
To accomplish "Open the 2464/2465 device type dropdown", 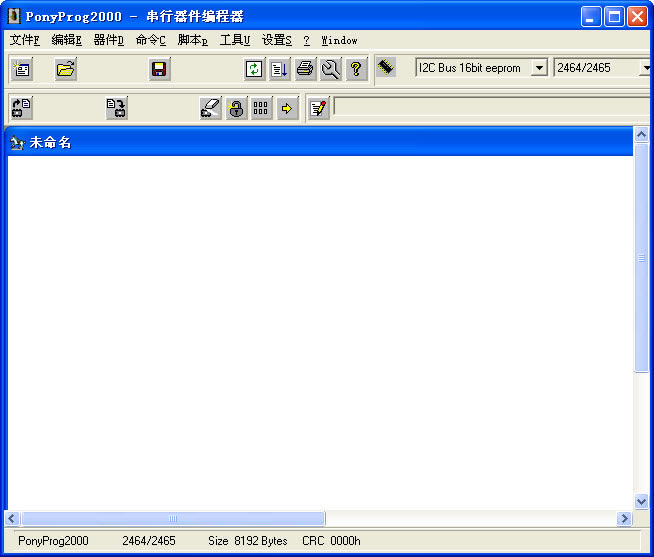I will point(645,68).
